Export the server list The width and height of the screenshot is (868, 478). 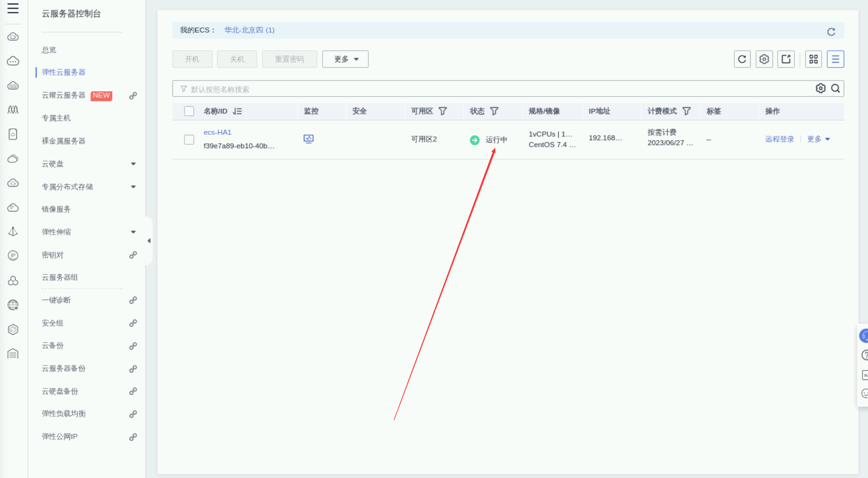[786, 59]
